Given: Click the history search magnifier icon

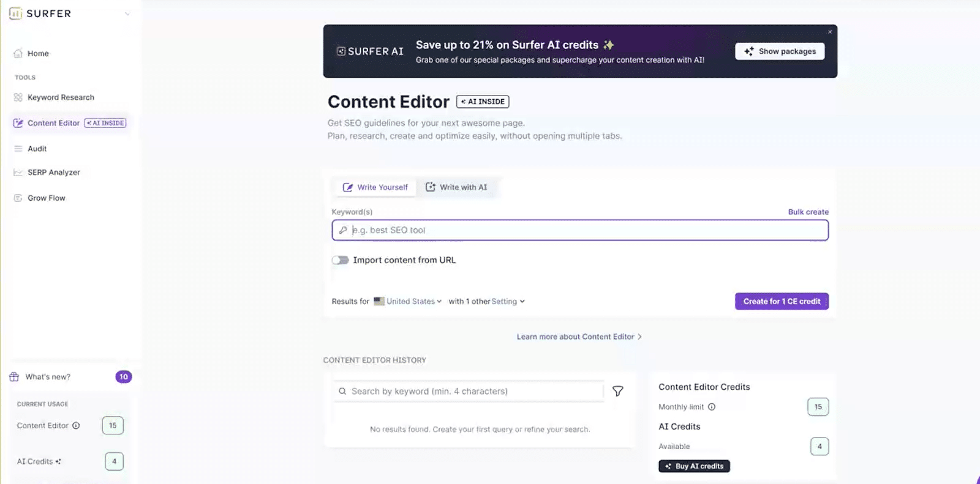Looking at the screenshot, I should click(342, 391).
